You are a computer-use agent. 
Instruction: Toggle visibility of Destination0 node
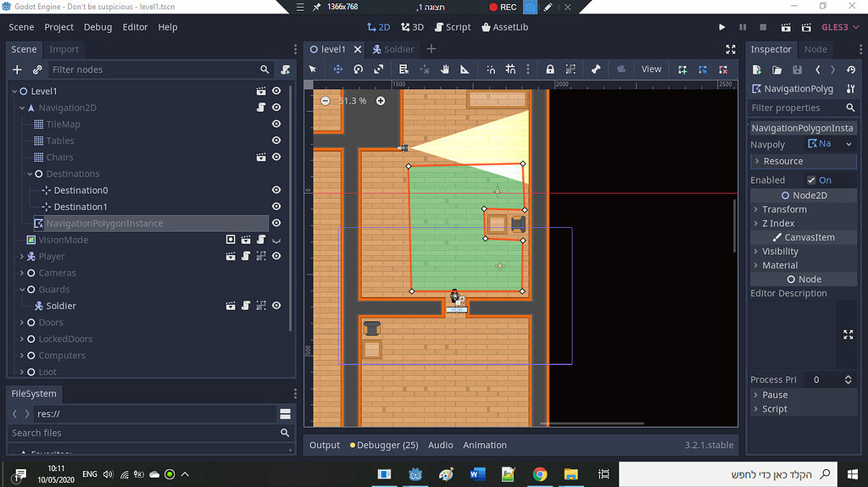click(x=275, y=191)
